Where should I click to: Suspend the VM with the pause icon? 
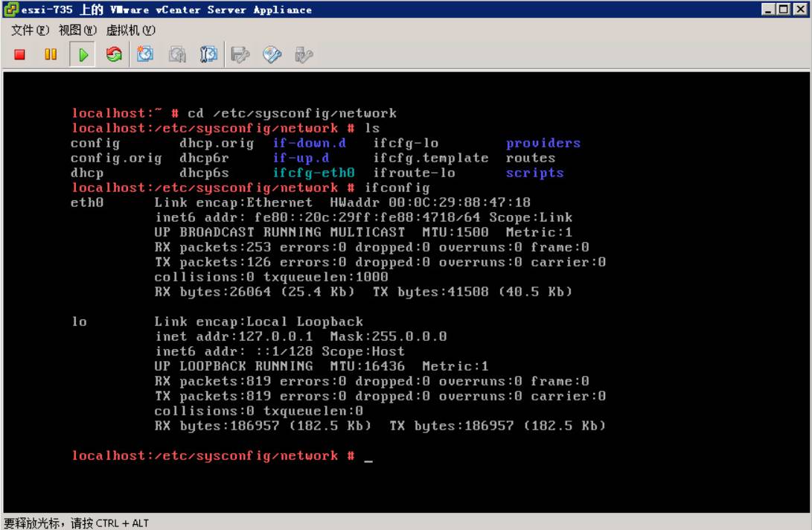tap(51, 54)
